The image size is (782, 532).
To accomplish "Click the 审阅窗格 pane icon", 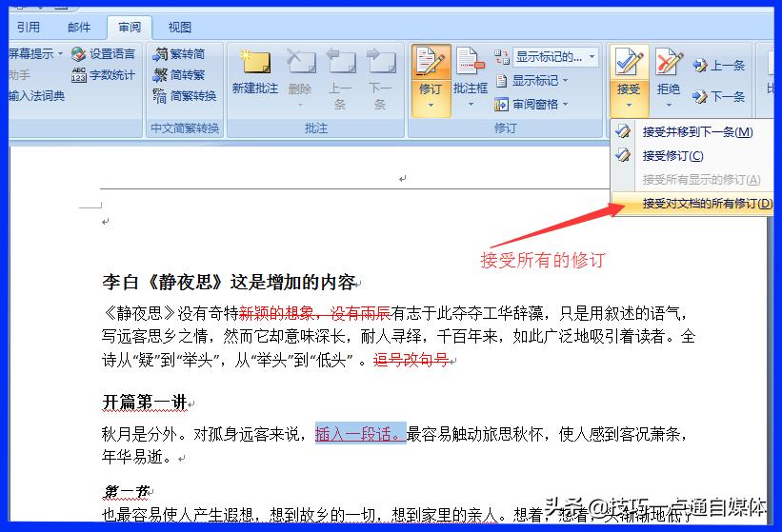I will pyautogui.click(x=501, y=104).
